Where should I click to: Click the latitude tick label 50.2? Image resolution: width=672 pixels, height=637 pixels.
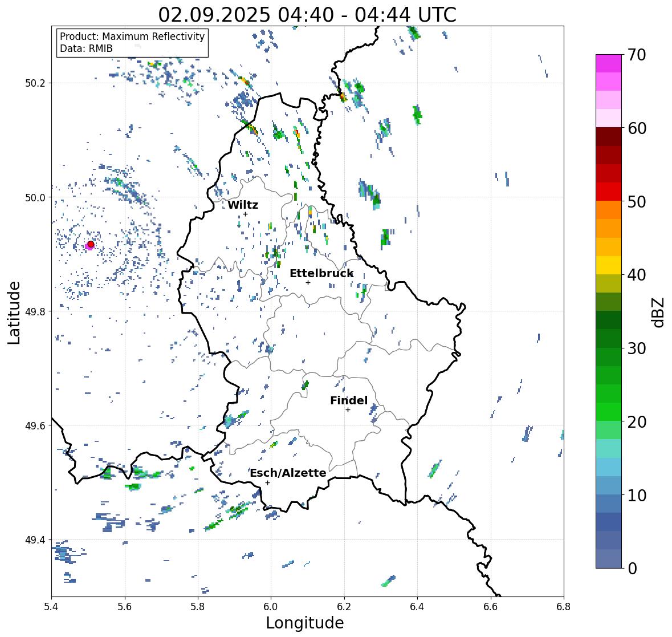(x=35, y=83)
